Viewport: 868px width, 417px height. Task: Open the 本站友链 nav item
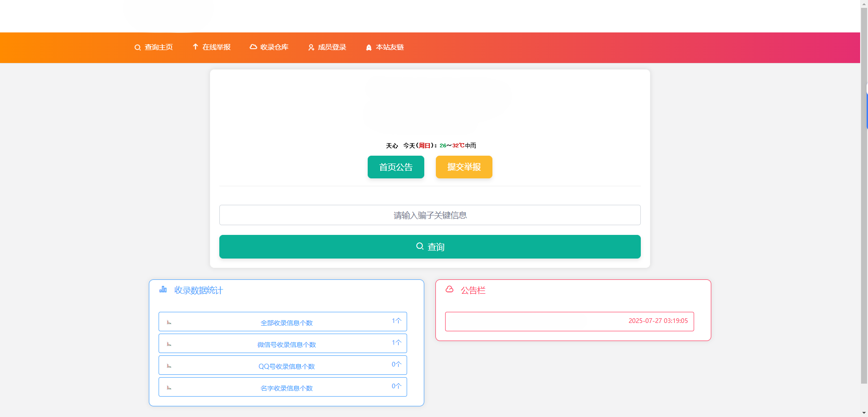pos(385,47)
